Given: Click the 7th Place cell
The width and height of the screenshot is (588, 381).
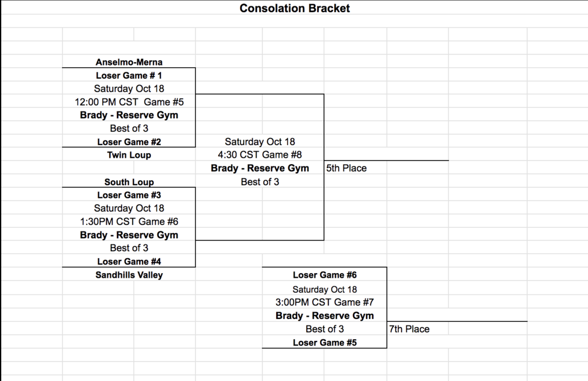Looking at the screenshot, I should 409,329.
